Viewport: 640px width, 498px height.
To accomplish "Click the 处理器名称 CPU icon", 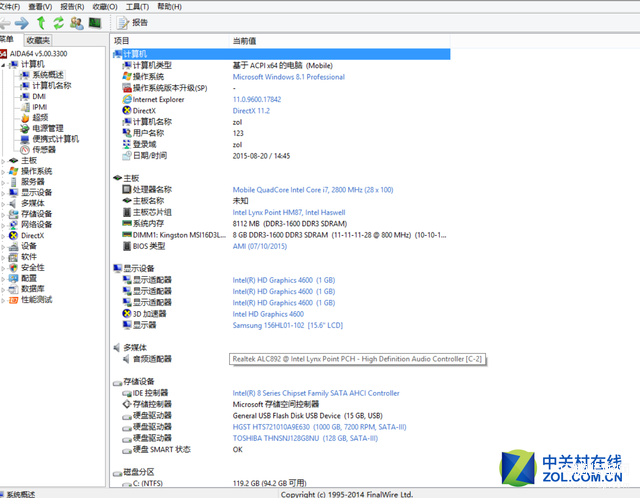I will point(127,190).
